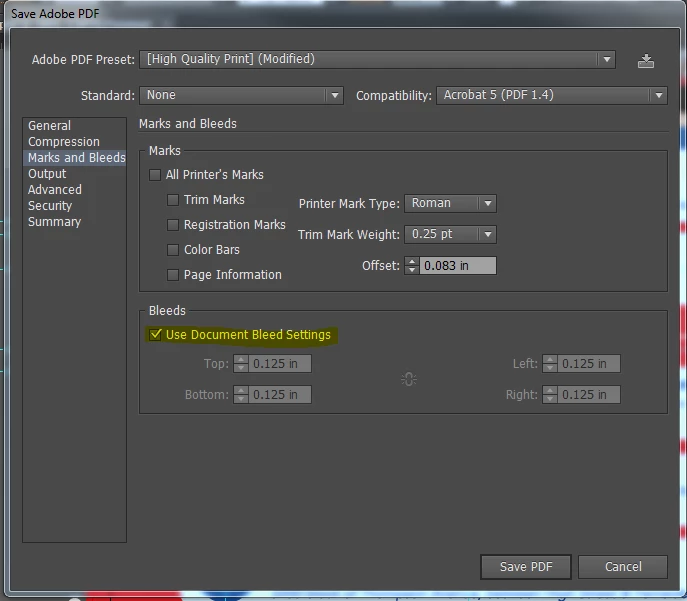The height and width of the screenshot is (601, 687).
Task: Tick the Page Information checkbox
Action: [173, 275]
